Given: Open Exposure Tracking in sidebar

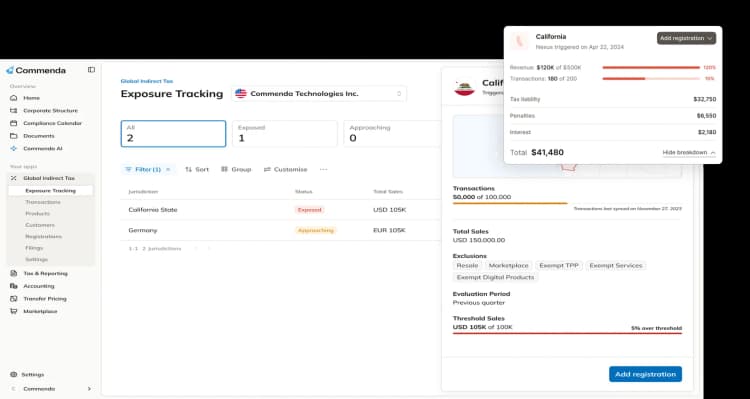Looking at the screenshot, I should point(50,190).
